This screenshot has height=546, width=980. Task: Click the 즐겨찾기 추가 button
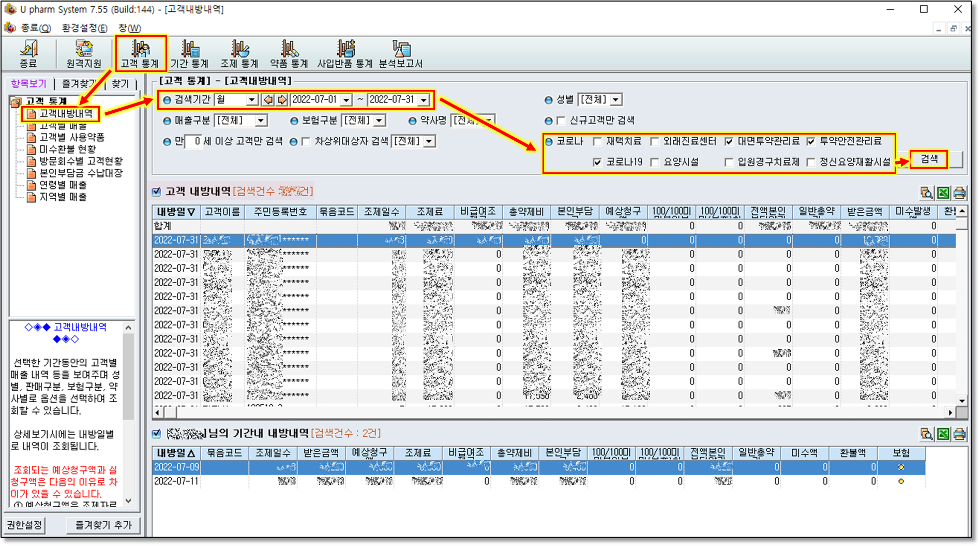pyautogui.click(x=103, y=525)
